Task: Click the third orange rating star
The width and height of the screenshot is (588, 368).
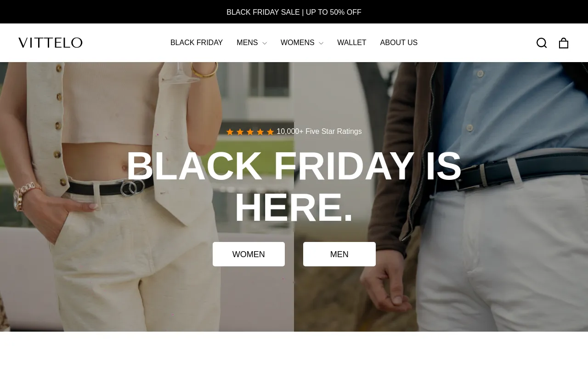Action: [x=250, y=132]
